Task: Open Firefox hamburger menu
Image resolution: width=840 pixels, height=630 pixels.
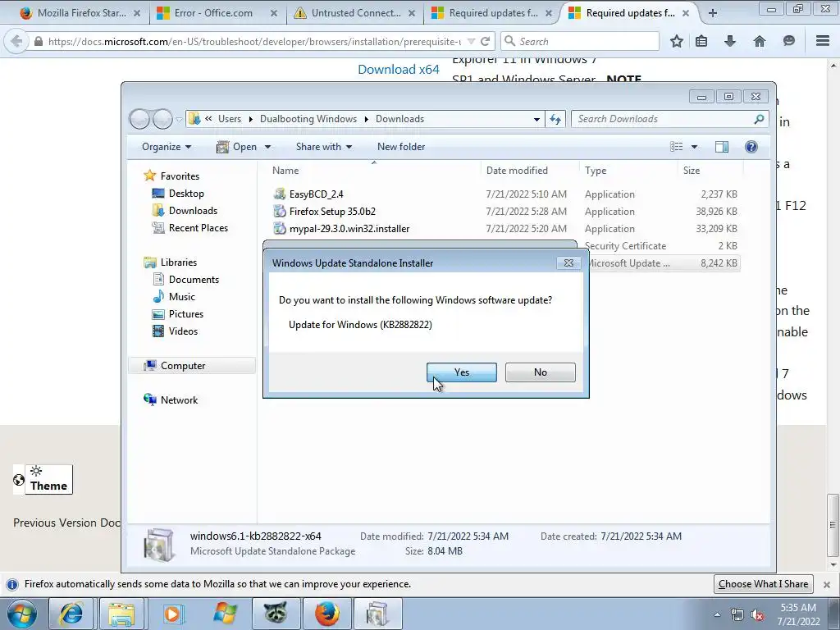Action: (823, 41)
